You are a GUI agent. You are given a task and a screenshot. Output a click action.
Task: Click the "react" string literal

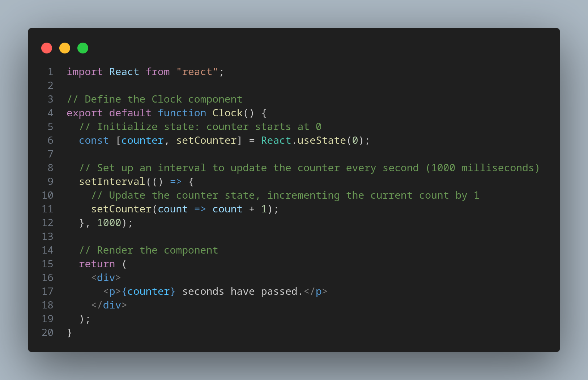197,72
